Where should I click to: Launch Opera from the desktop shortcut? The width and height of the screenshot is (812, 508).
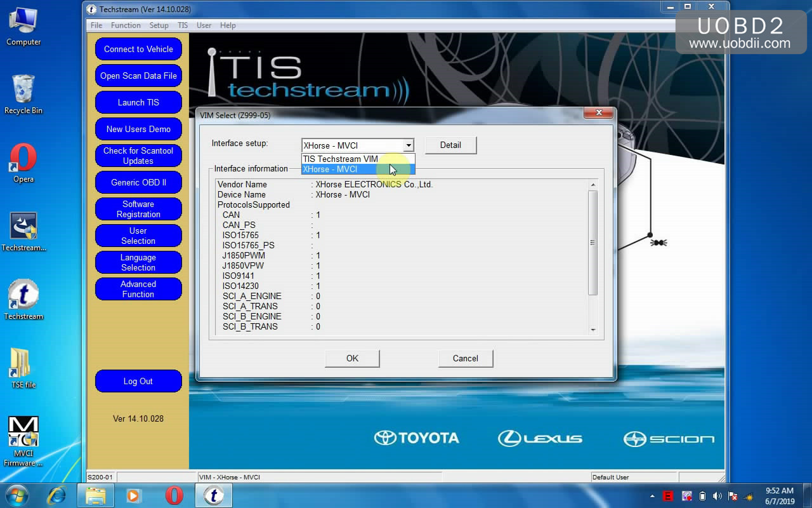pyautogui.click(x=23, y=163)
